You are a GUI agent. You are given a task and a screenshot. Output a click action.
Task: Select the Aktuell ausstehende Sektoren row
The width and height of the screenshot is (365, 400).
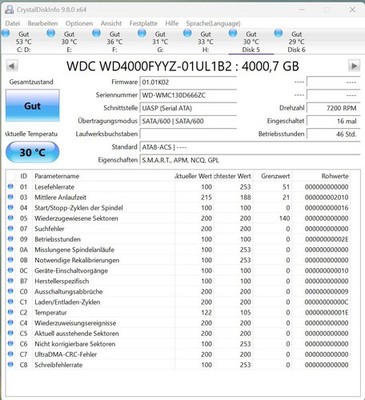pyautogui.click(x=178, y=333)
